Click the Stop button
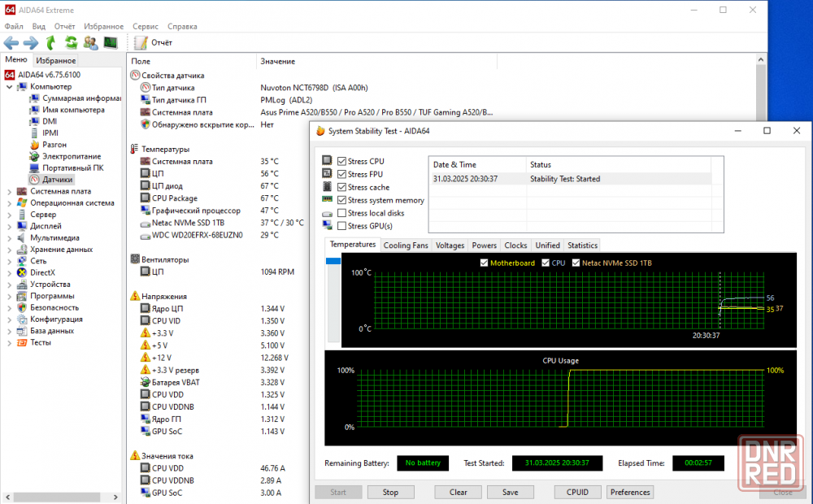This screenshot has width=813, height=504. 390,492
